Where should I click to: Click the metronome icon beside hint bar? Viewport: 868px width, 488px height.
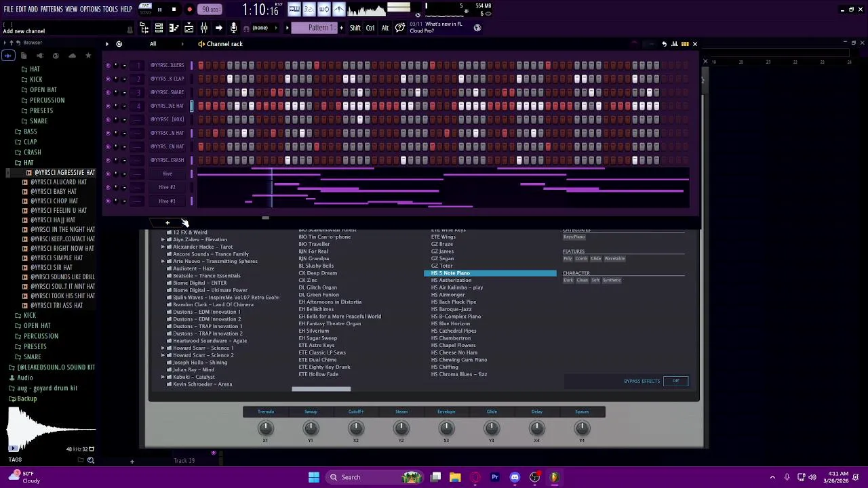tap(130, 30)
